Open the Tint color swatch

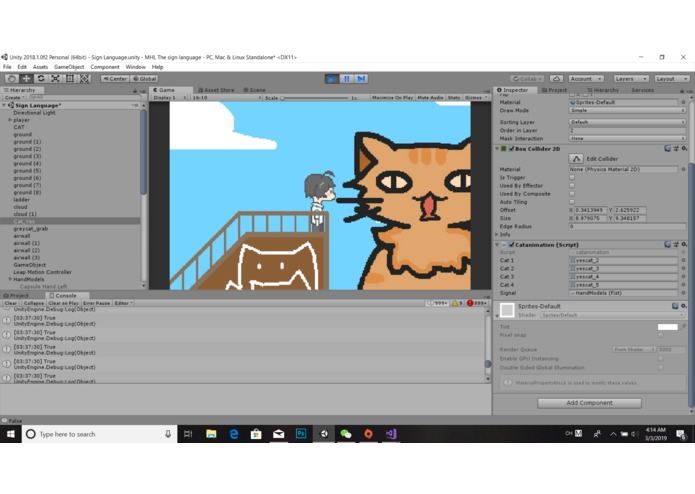tap(668, 327)
